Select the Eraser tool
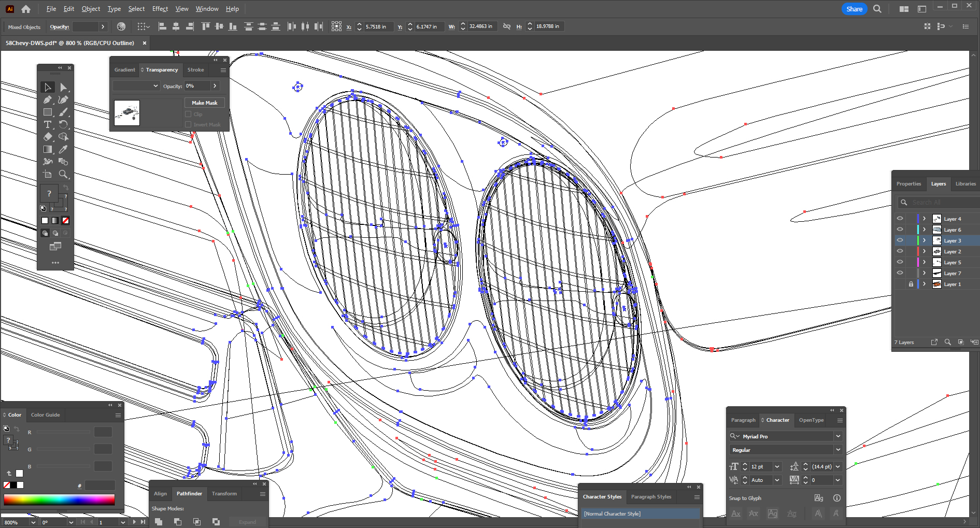The height and width of the screenshot is (528, 980). (x=48, y=137)
